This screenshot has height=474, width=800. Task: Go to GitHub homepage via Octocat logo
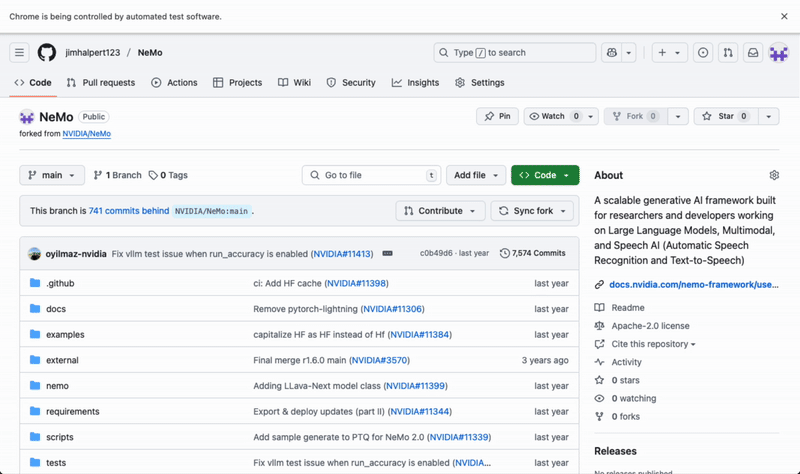coord(47,53)
